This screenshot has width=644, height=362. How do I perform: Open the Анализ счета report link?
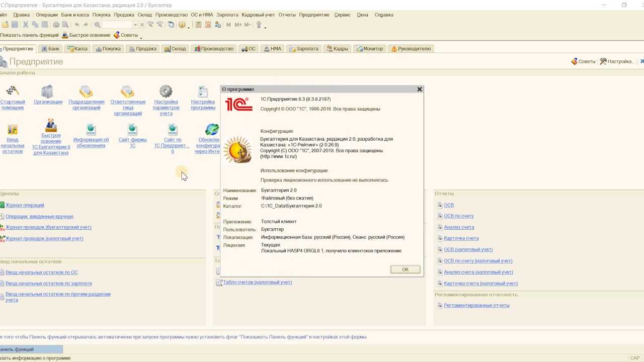[459, 227]
